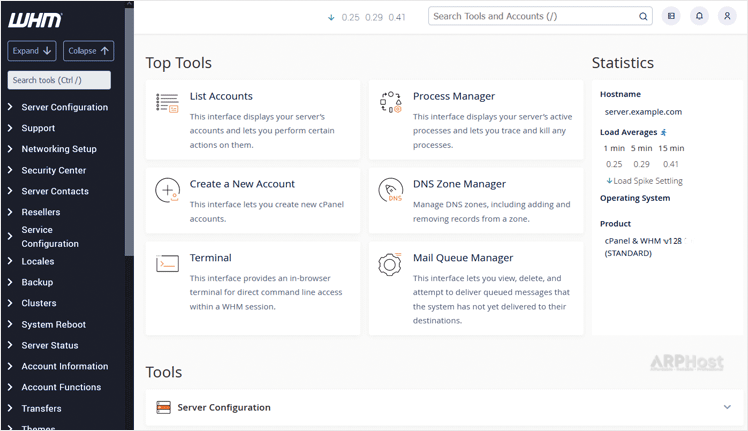
Task: Click the Mail Queue Manager gear icon
Action: (390, 264)
